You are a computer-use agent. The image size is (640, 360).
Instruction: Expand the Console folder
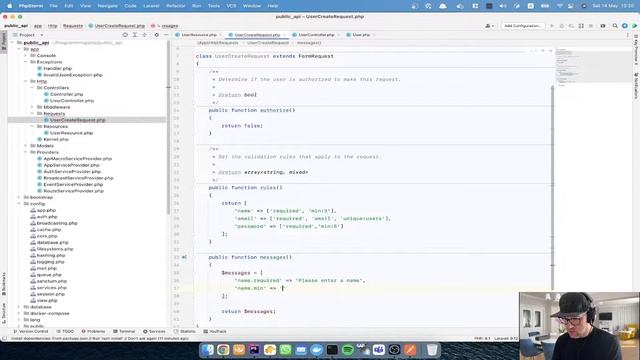coord(26,56)
